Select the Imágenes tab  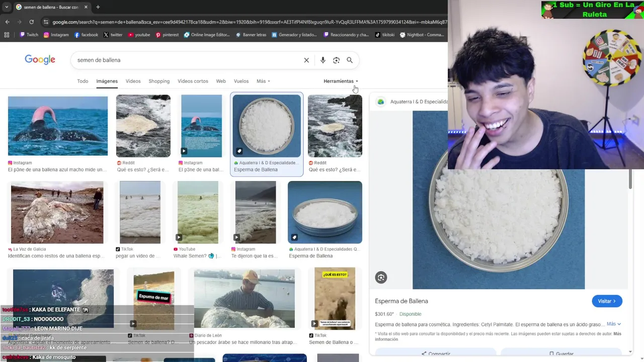(107, 81)
